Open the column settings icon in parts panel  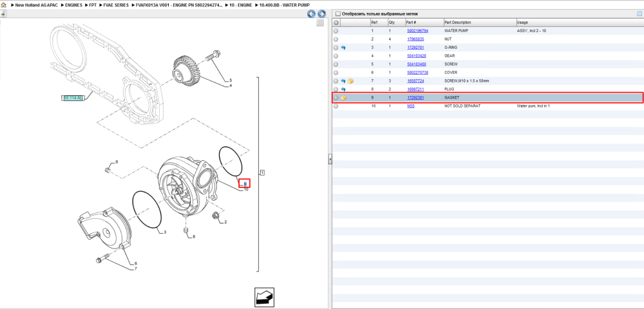[x=639, y=14]
